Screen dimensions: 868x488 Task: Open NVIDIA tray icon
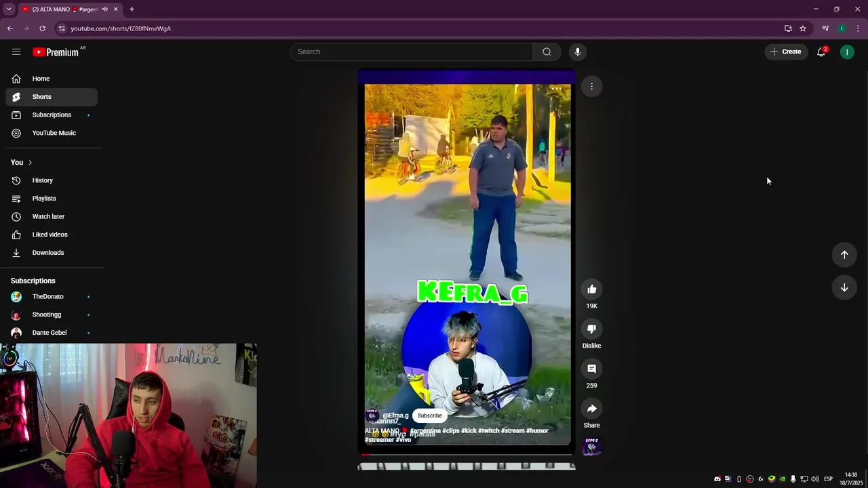(782, 479)
